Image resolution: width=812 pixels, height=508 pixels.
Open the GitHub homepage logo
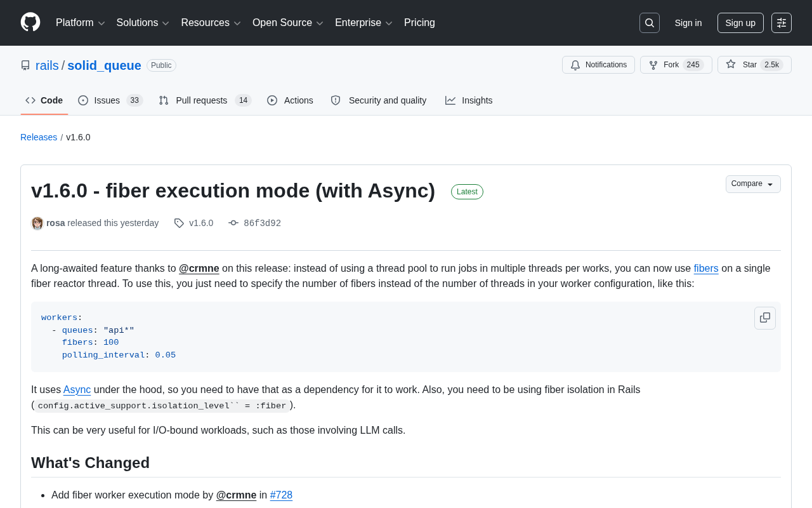pos(30,22)
